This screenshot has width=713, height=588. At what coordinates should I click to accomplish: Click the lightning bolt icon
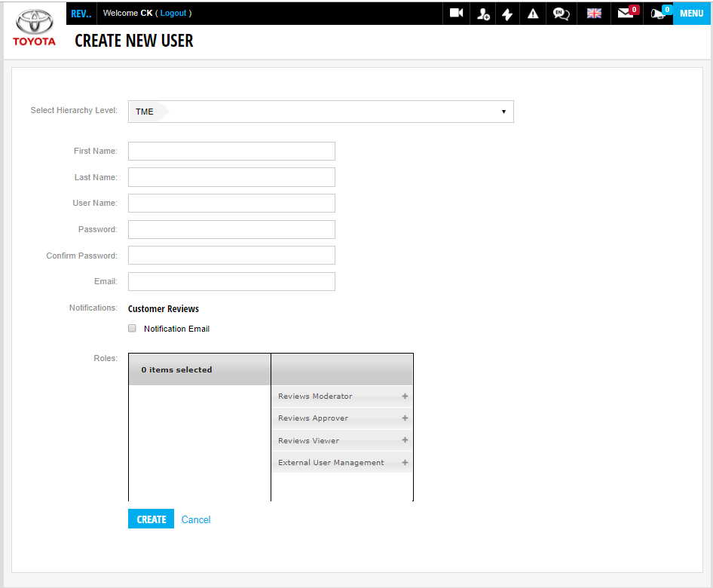point(507,14)
